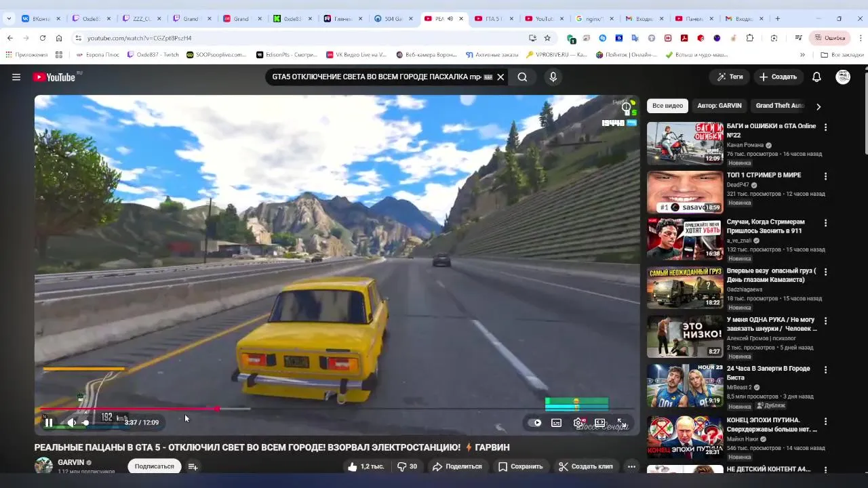This screenshot has width=868, height=488.
Task: Enter fullscreen mode in player
Action: [x=620, y=423]
